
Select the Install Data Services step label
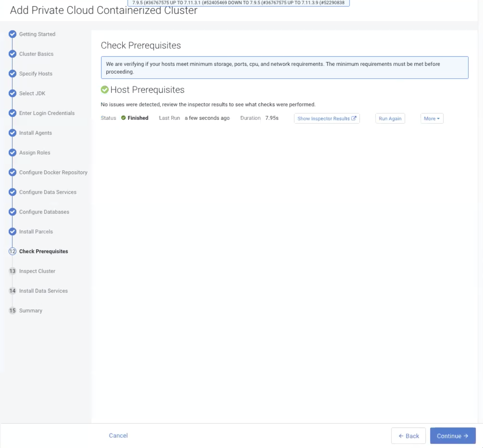tap(43, 291)
